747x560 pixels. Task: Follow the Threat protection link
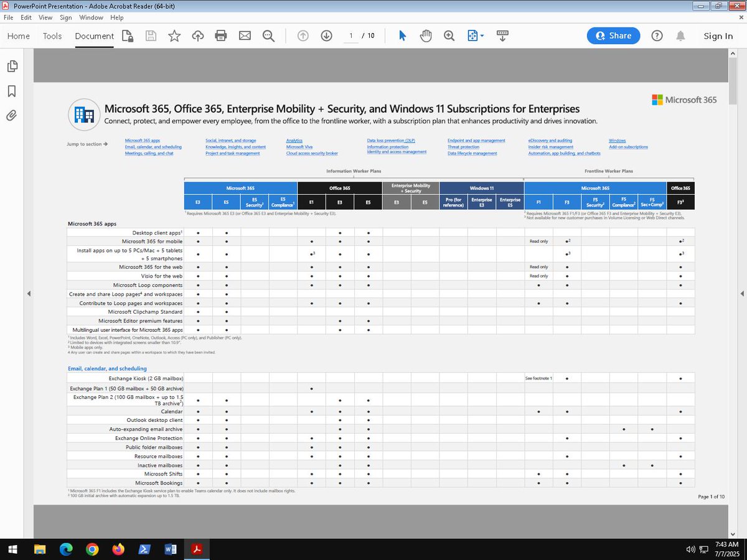[x=463, y=147]
